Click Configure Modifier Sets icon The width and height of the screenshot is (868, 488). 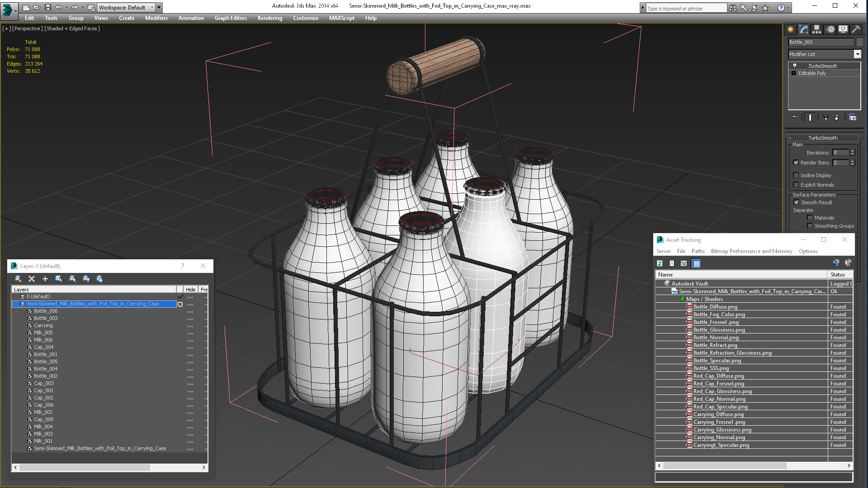(x=853, y=117)
